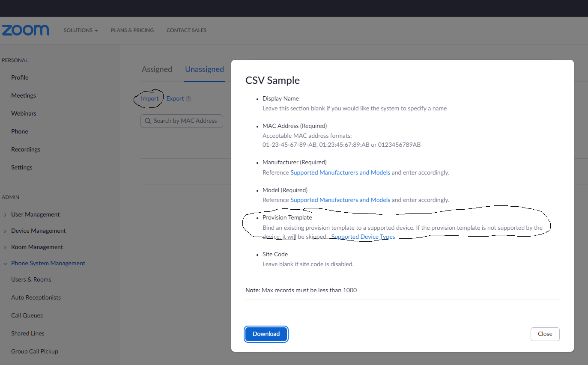Click the example MAC address formats line

[x=342, y=145]
